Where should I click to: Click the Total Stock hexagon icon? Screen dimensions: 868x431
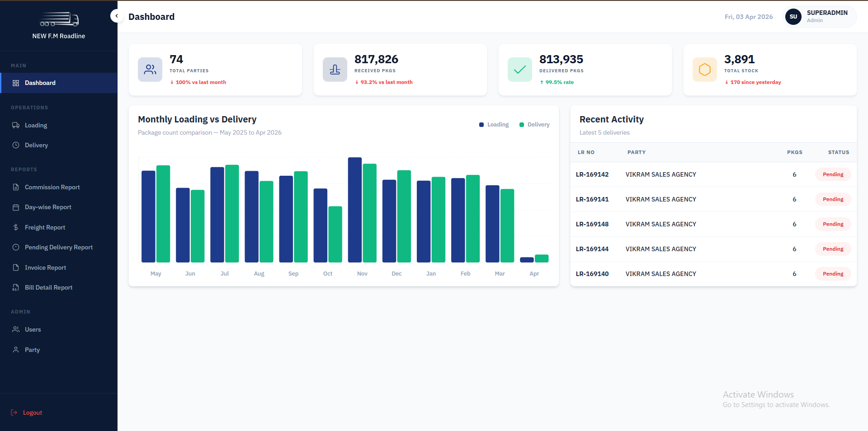705,70
